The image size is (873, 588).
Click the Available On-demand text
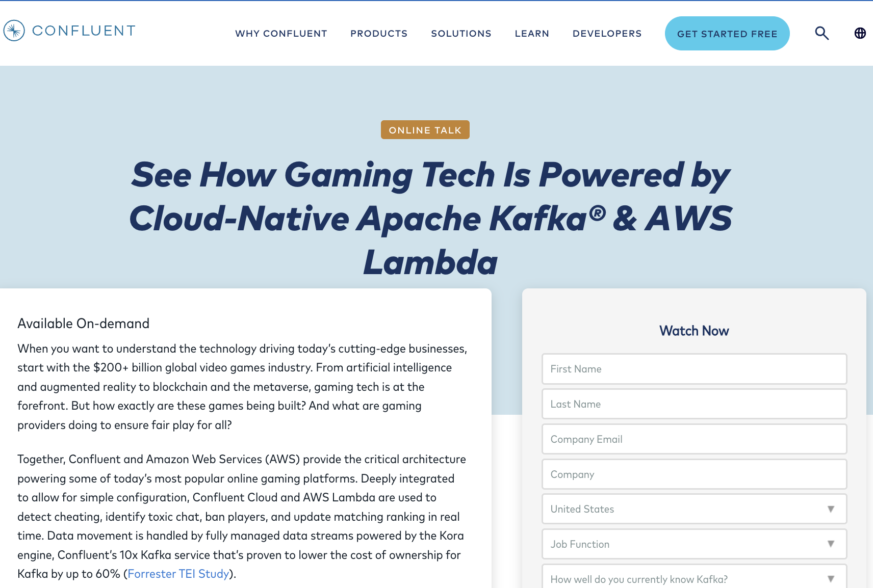point(83,324)
